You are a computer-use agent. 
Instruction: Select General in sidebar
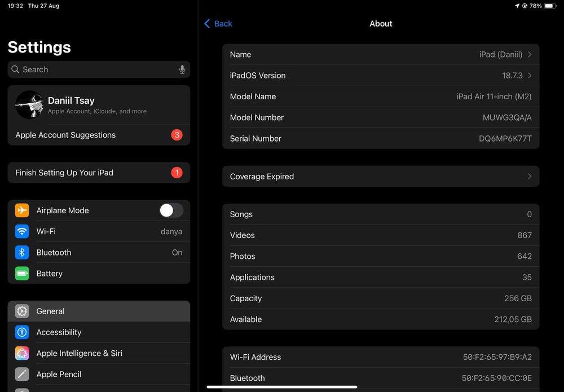(99, 311)
